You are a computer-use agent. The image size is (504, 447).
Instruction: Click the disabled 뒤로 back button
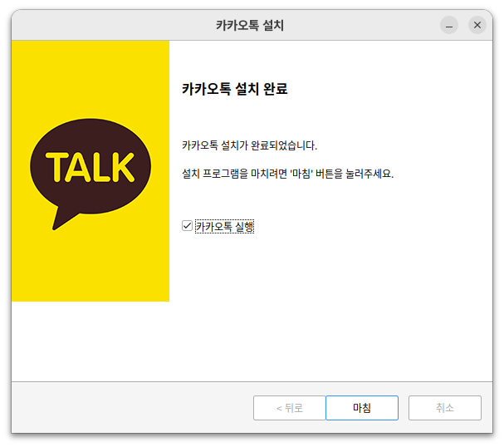tap(290, 408)
